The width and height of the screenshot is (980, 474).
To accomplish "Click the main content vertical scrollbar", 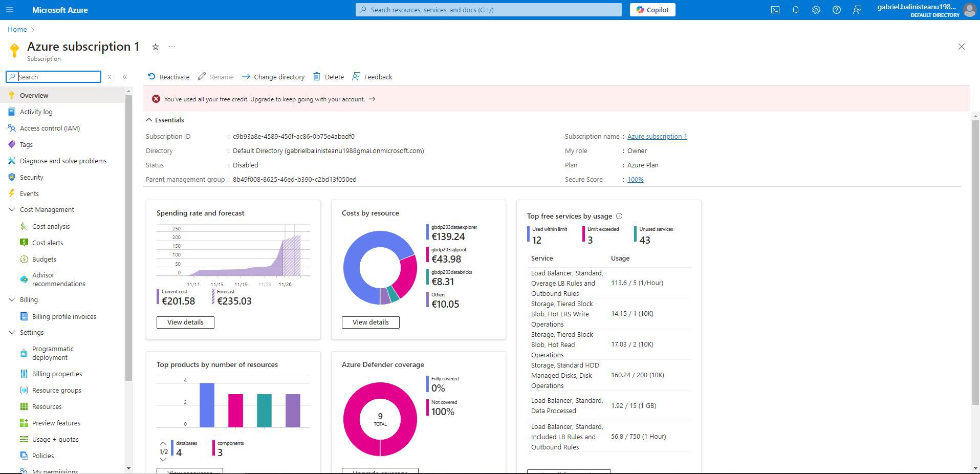I will click(x=975, y=264).
